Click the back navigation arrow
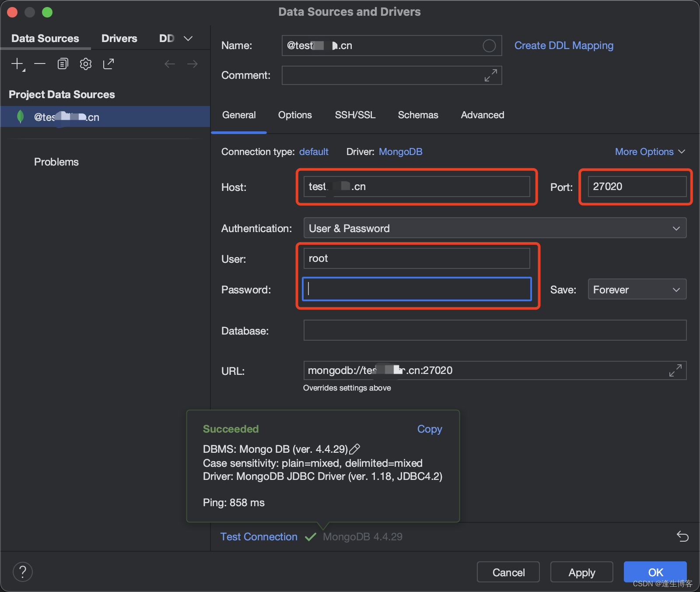The height and width of the screenshot is (592, 700). pos(170,63)
